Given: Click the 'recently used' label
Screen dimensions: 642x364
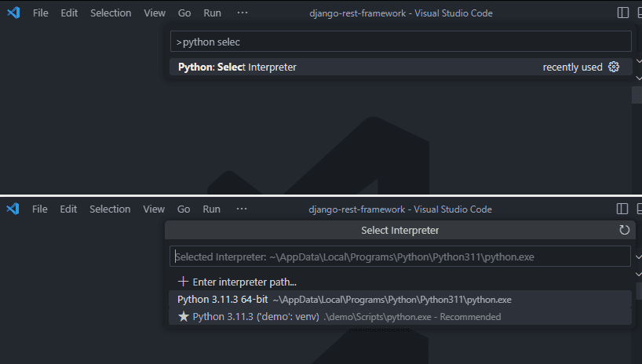Looking at the screenshot, I should (572, 67).
